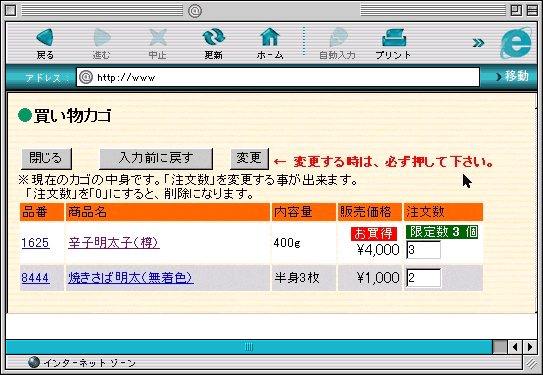The image size is (543, 375).
Task: Print the page with プリント icon
Action: 394,37
